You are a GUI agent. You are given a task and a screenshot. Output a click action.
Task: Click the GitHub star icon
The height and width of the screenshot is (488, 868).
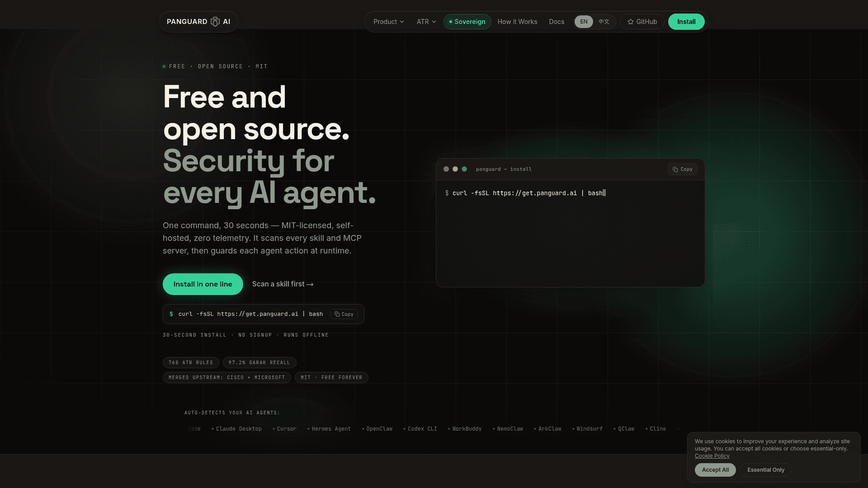630,22
